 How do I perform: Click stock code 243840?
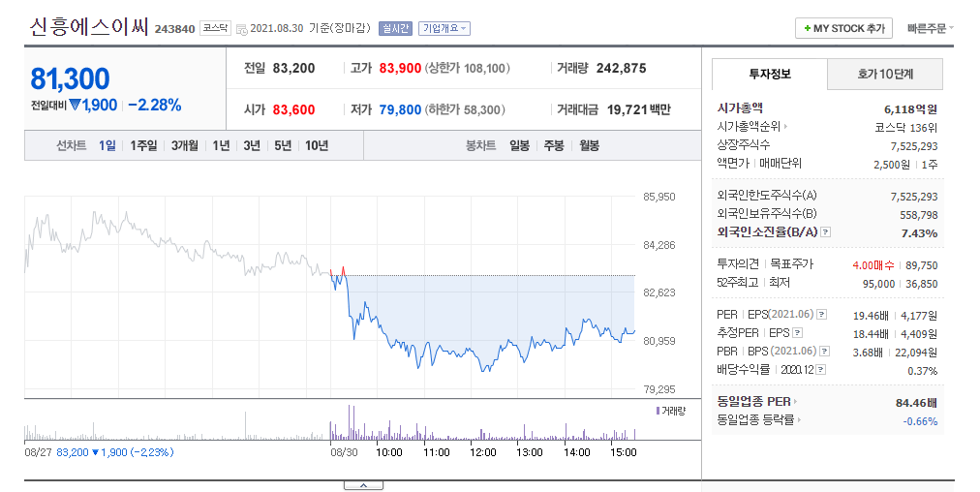point(175,29)
